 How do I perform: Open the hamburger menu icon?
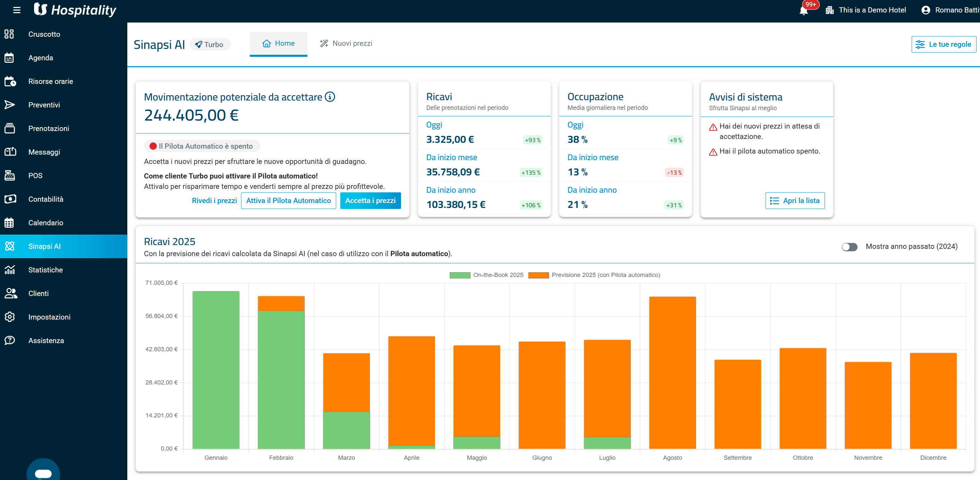point(17,10)
